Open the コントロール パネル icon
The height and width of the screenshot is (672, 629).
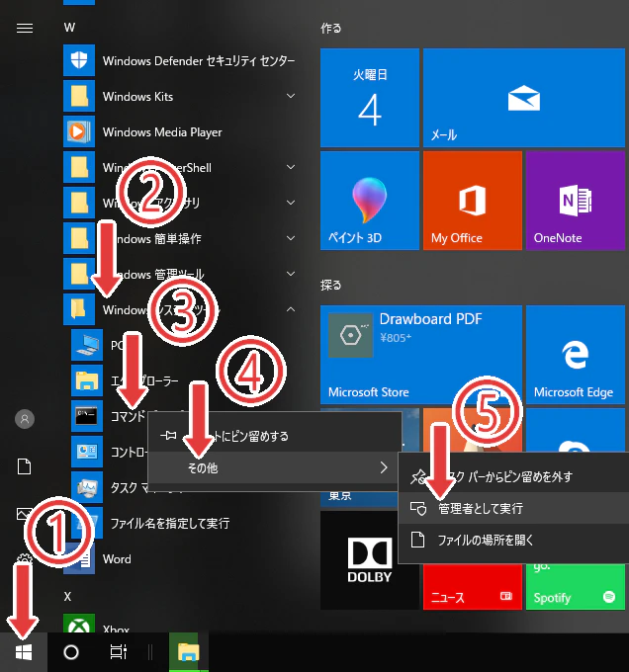[87, 452]
